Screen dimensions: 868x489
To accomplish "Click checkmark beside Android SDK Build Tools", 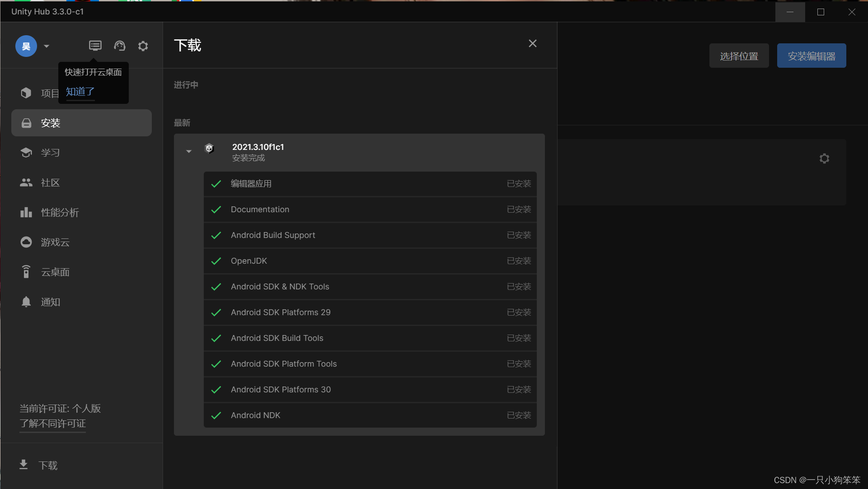I will (216, 338).
